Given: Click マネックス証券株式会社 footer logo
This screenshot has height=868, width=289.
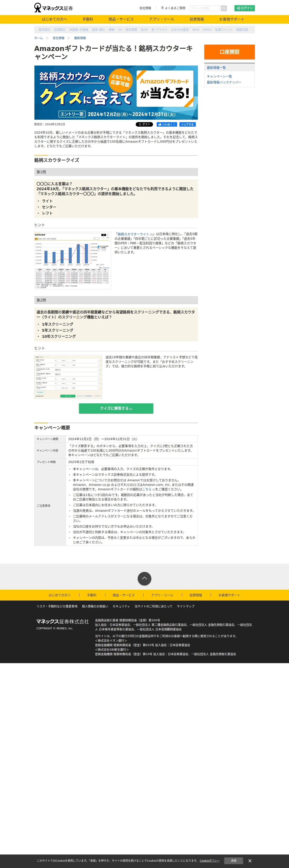Looking at the screenshot, I should (63, 621).
